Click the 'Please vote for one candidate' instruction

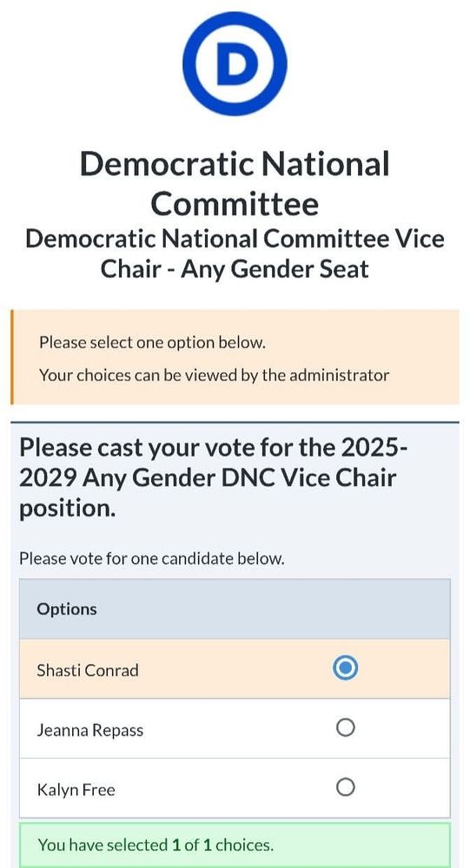tap(152, 558)
